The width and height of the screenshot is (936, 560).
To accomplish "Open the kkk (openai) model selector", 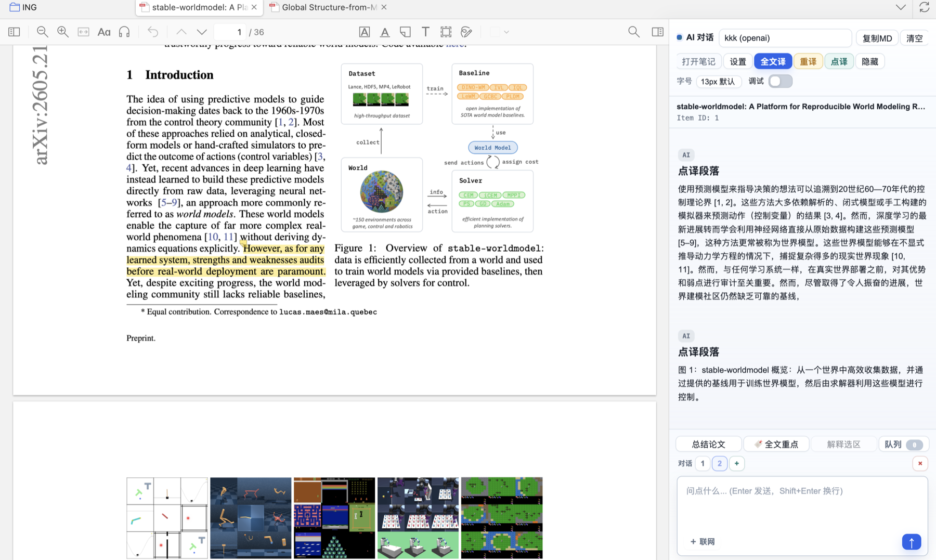I will (785, 38).
